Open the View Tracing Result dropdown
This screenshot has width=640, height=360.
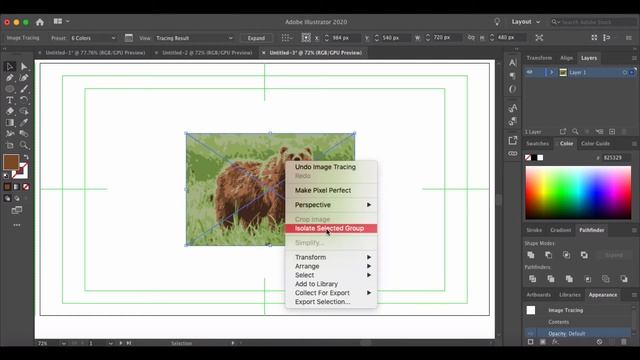coord(194,38)
